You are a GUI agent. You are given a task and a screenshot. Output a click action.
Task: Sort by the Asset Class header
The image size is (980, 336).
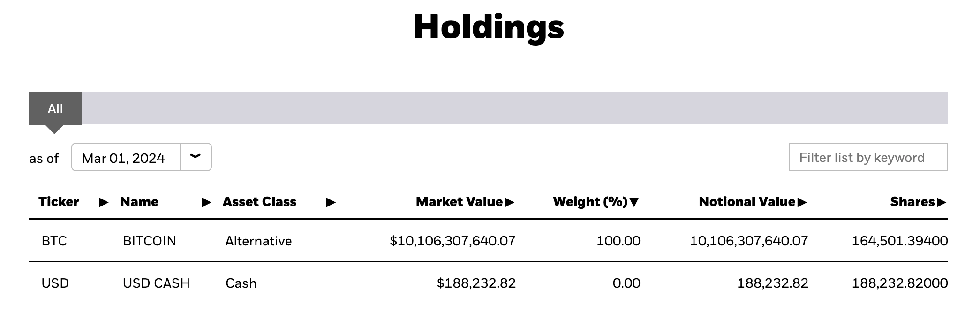pos(259,202)
